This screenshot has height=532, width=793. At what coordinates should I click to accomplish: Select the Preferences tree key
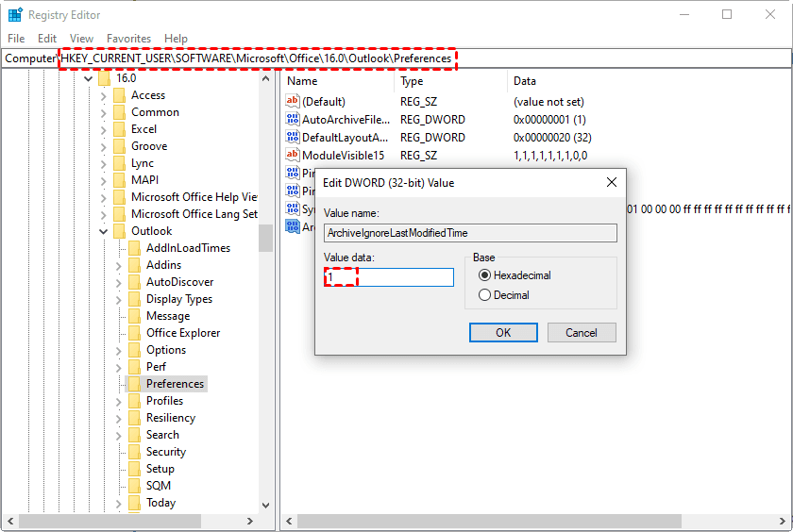pos(175,384)
